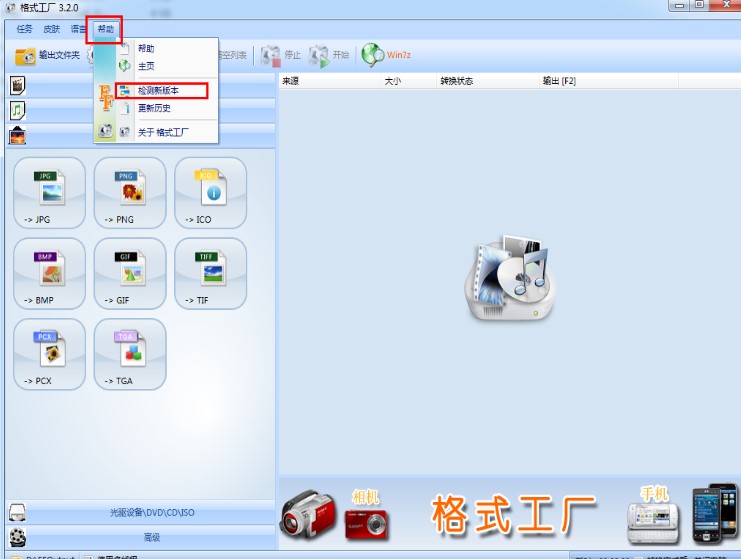Choose the -> PNG conversion icon
741x559 pixels.
[x=130, y=193]
